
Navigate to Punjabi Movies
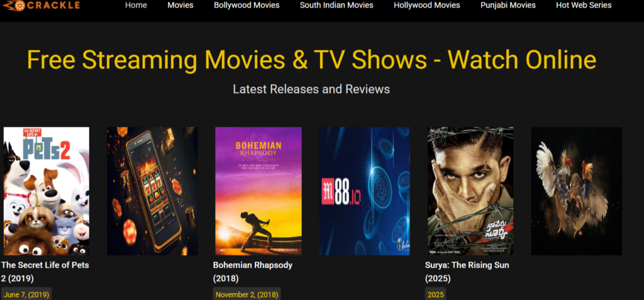coord(508,5)
